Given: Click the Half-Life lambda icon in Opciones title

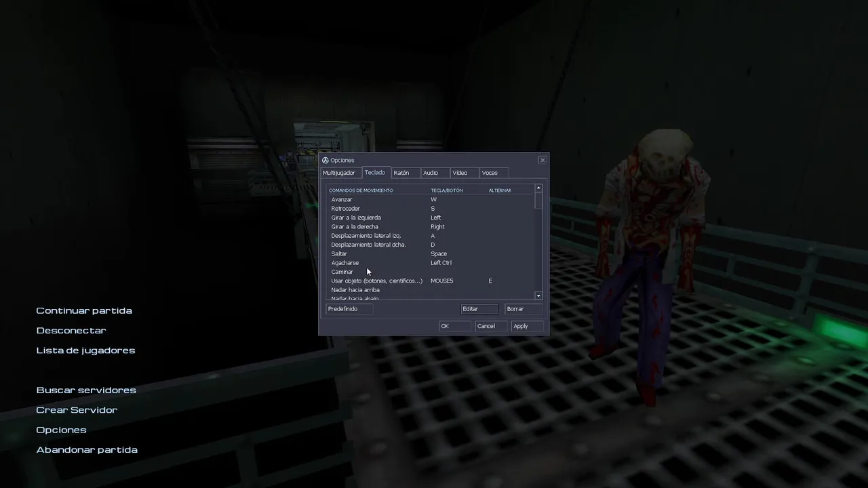Looking at the screenshot, I should (x=325, y=161).
